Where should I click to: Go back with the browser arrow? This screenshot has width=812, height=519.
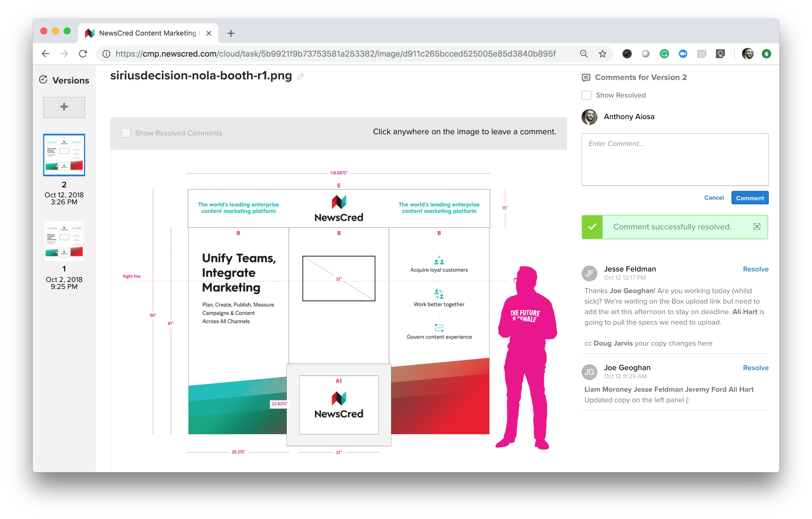point(45,54)
